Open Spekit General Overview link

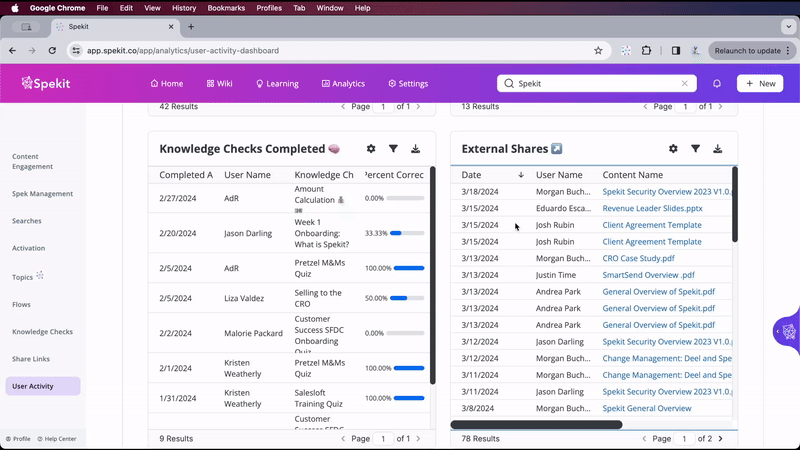point(647,408)
